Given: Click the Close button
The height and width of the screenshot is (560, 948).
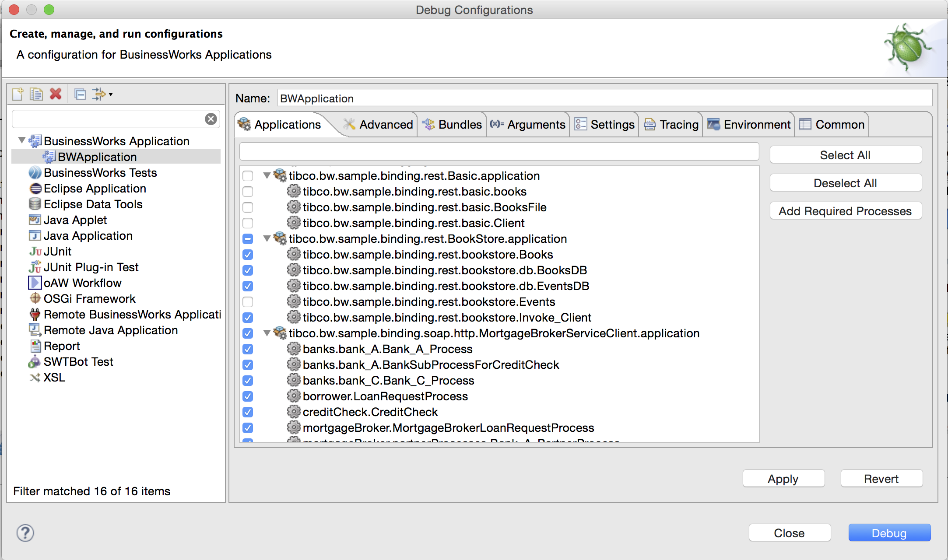Looking at the screenshot, I should click(x=790, y=533).
